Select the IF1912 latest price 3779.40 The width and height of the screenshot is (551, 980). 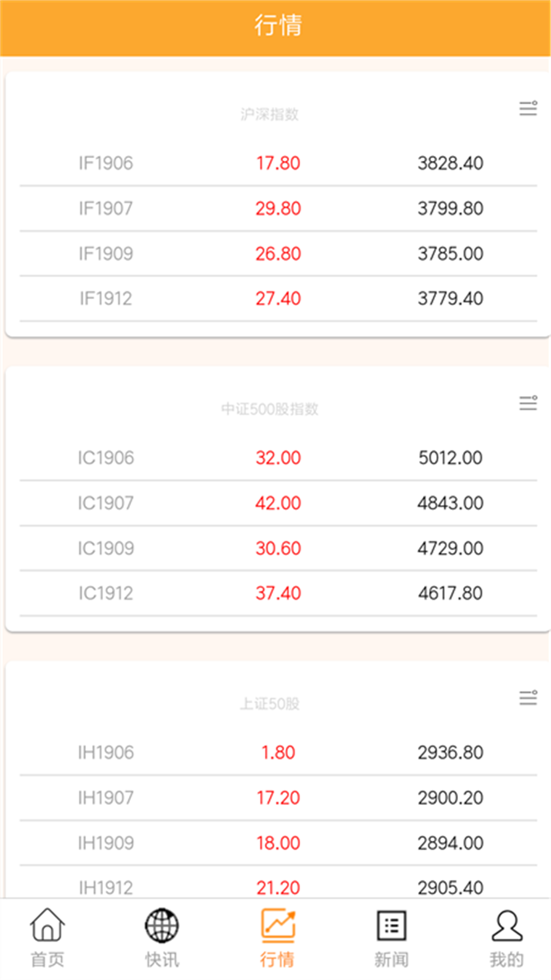click(x=450, y=299)
